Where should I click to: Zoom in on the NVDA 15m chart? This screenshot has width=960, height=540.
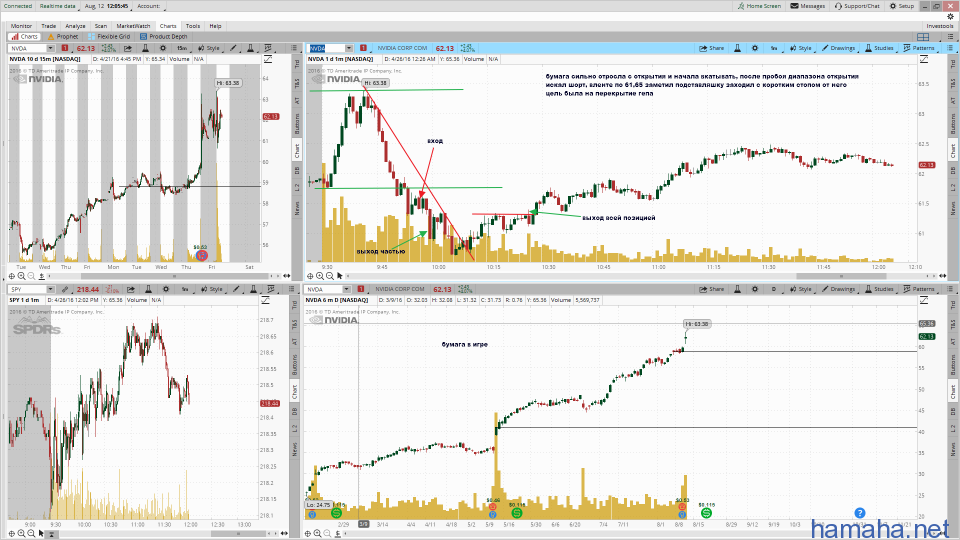click(21, 276)
